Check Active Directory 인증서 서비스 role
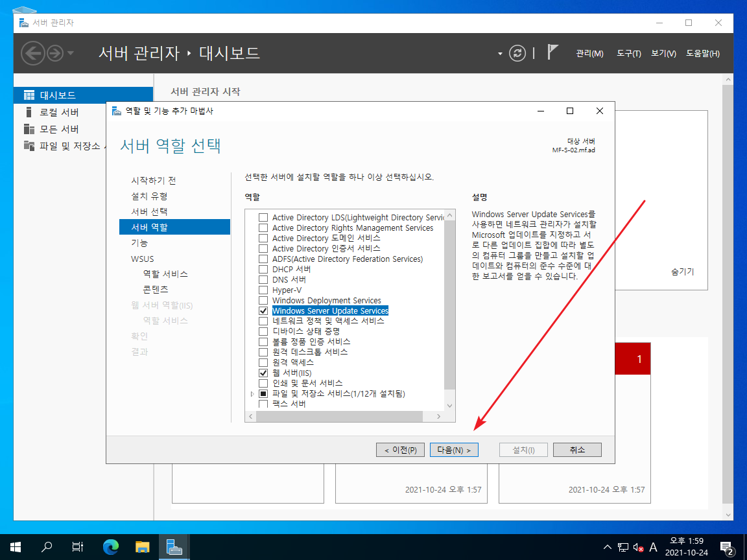Screen dimensions: 747x560 tap(263, 249)
